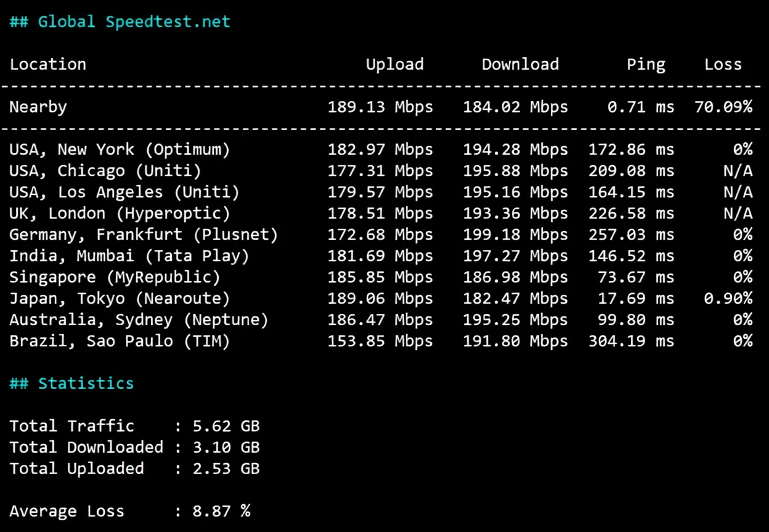Click the USA, New York (Optimum) entry
Screen dimensions: 769x532
tap(120, 150)
